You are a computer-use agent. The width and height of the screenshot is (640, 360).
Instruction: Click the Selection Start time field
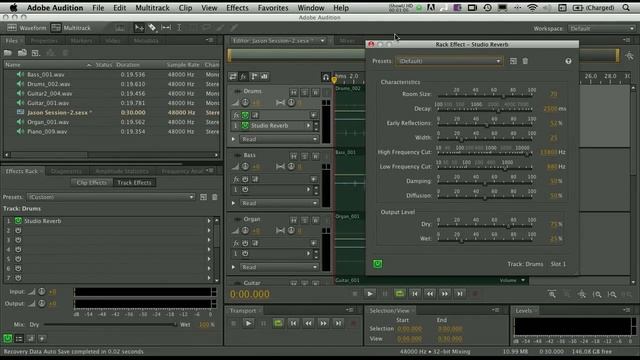point(409,329)
